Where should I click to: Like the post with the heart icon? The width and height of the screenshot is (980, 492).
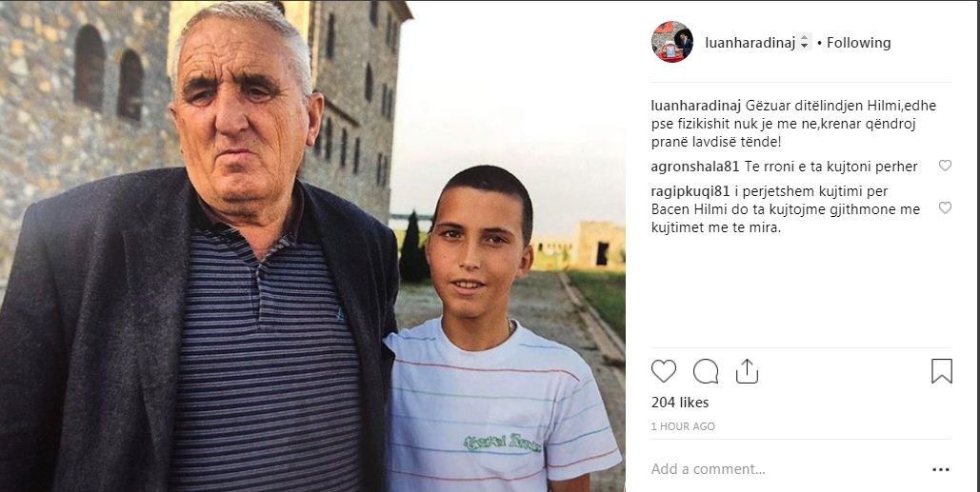664,371
